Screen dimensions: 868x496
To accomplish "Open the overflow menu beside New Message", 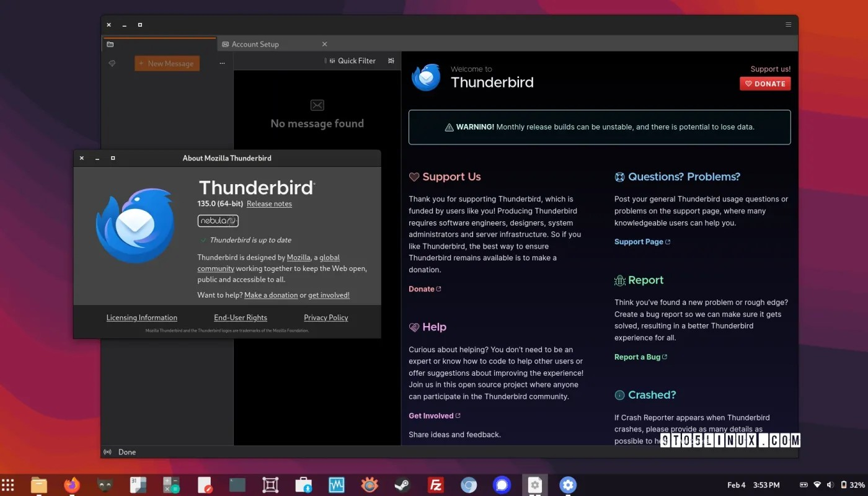I will tap(221, 63).
